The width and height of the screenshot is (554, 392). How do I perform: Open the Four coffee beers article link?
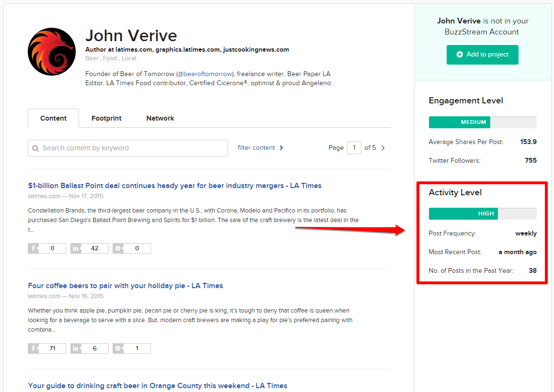pyautogui.click(x=125, y=285)
